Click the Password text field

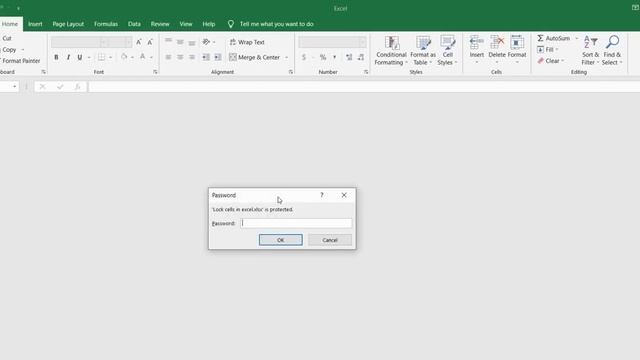296,223
